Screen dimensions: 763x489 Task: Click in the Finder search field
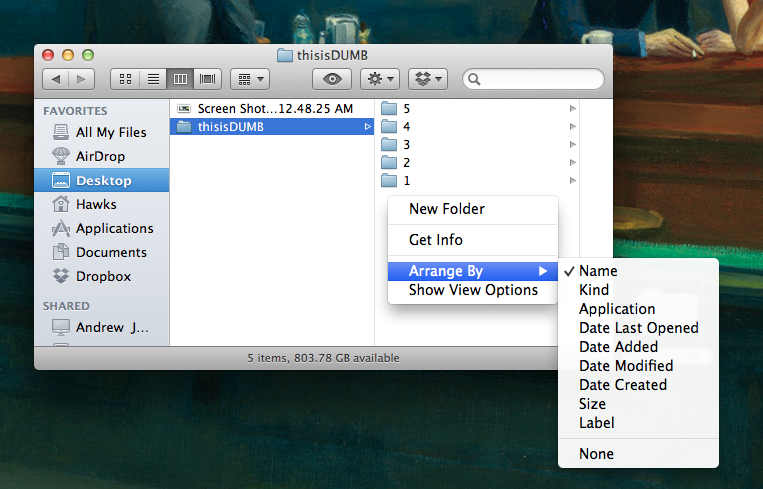coord(533,79)
